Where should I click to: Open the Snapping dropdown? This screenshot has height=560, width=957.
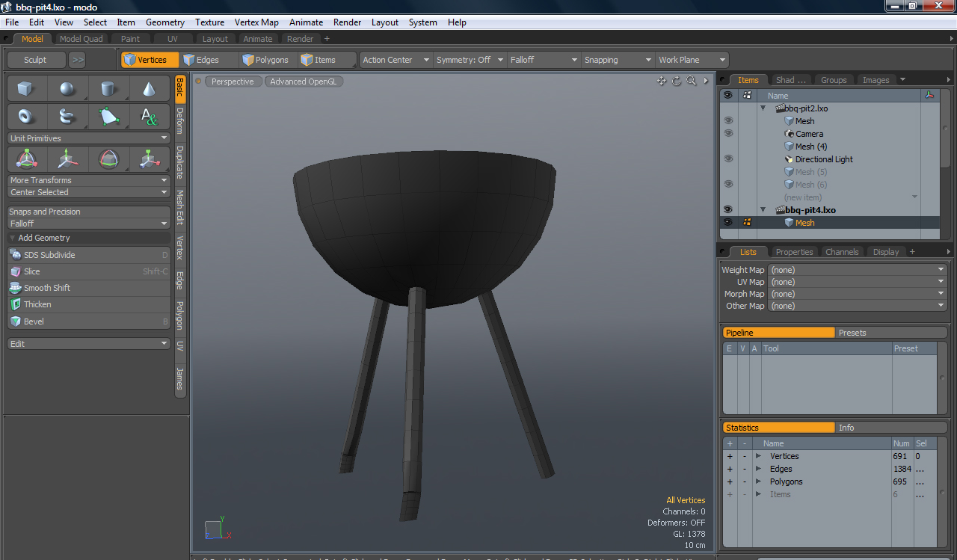tap(618, 60)
